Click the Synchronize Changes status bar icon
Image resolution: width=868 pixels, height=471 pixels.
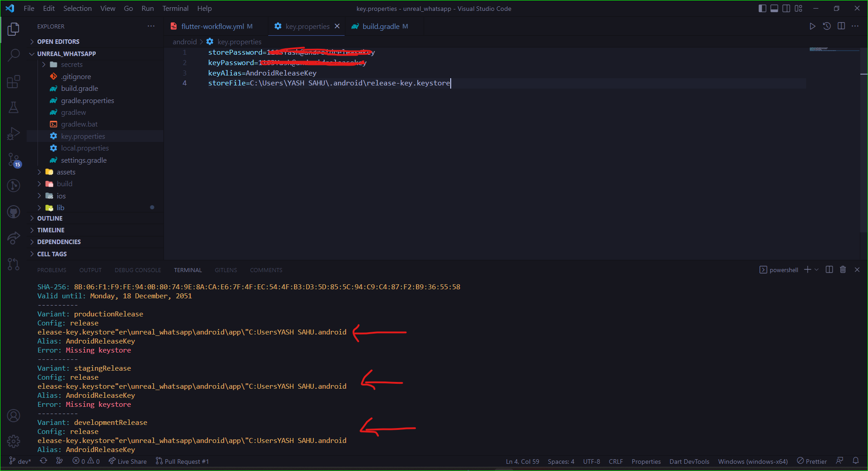(x=43, y=461)
